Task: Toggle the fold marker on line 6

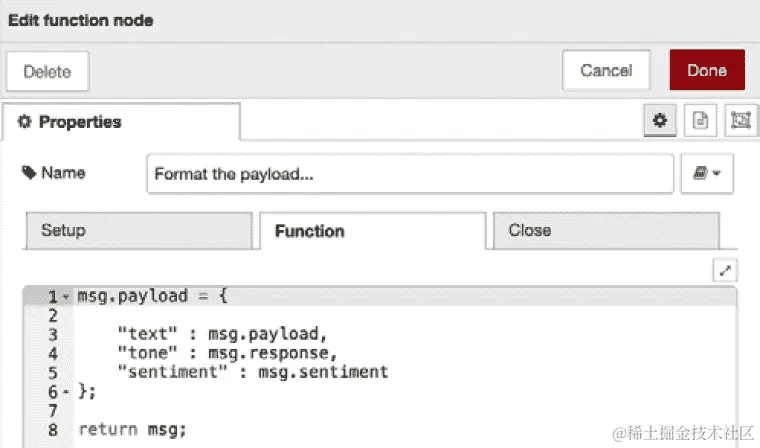Action: pos(66,391)
